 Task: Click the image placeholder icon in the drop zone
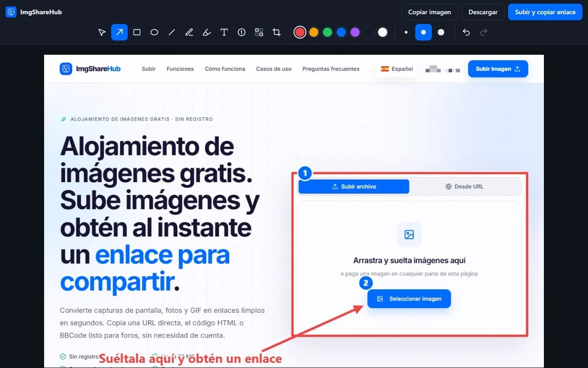[x=409, y=235]
